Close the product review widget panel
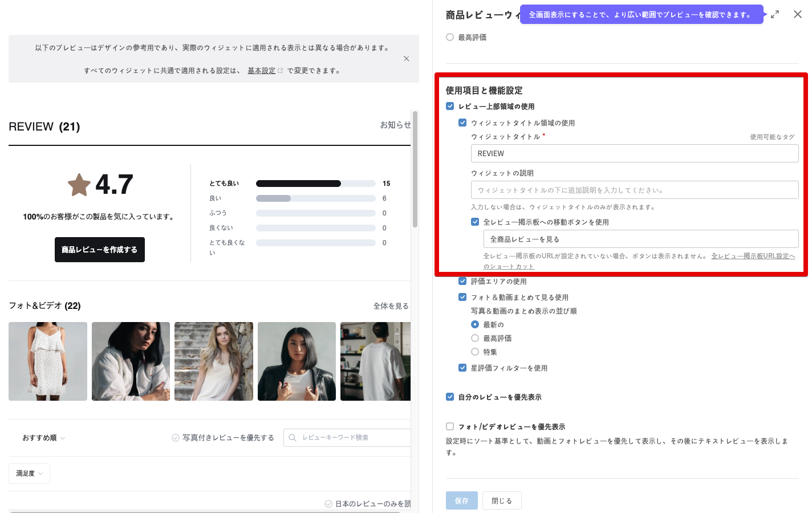812x513 pixels. 797,15
